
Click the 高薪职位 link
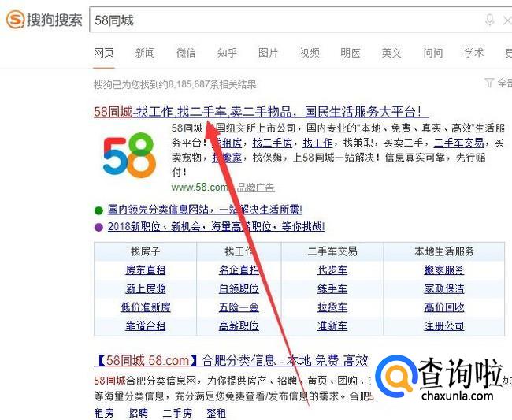[239, 325]
